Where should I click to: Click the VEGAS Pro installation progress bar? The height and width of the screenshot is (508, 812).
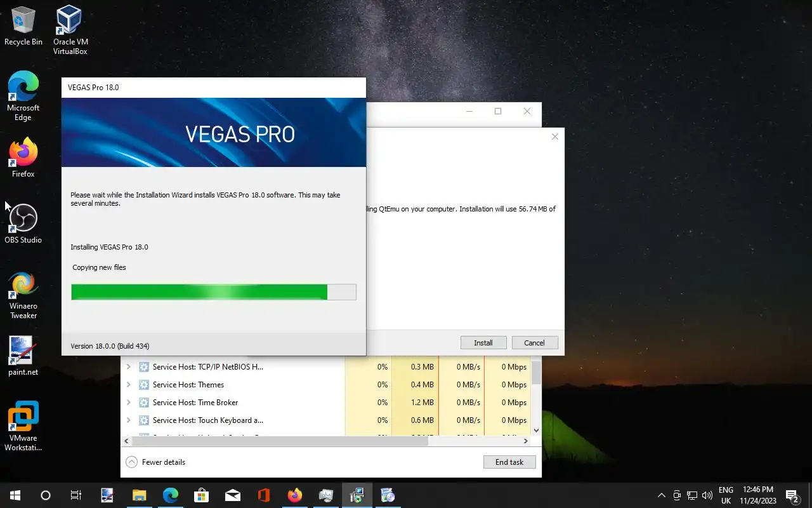214,292
